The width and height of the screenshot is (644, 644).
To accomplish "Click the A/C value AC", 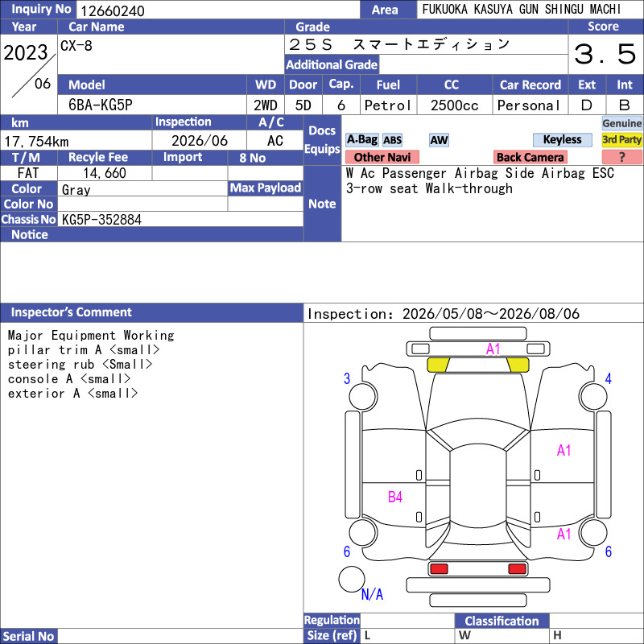I will coord(275,141).
